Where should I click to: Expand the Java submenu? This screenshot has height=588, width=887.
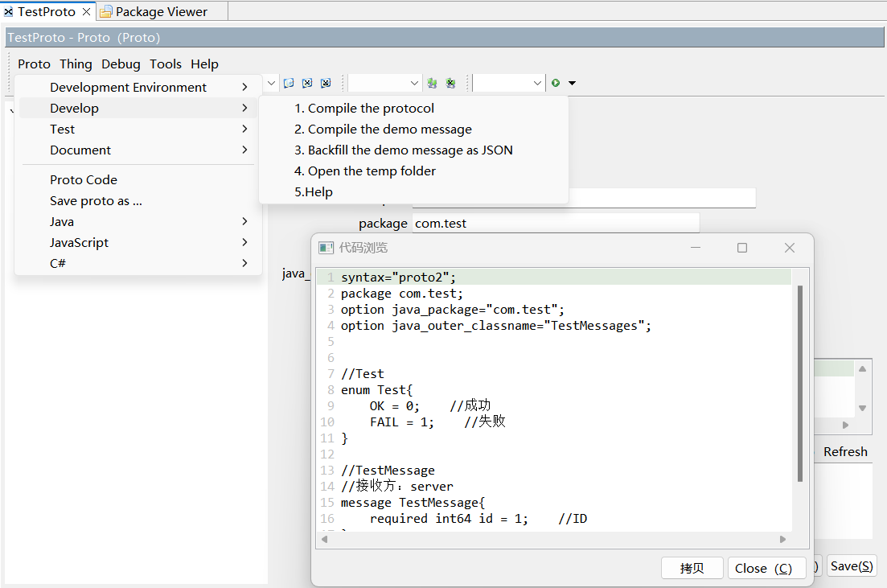tap(138, 222)
